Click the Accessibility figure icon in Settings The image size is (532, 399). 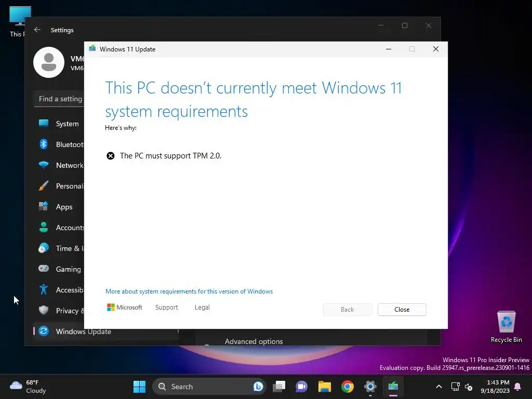pos(44,289)
